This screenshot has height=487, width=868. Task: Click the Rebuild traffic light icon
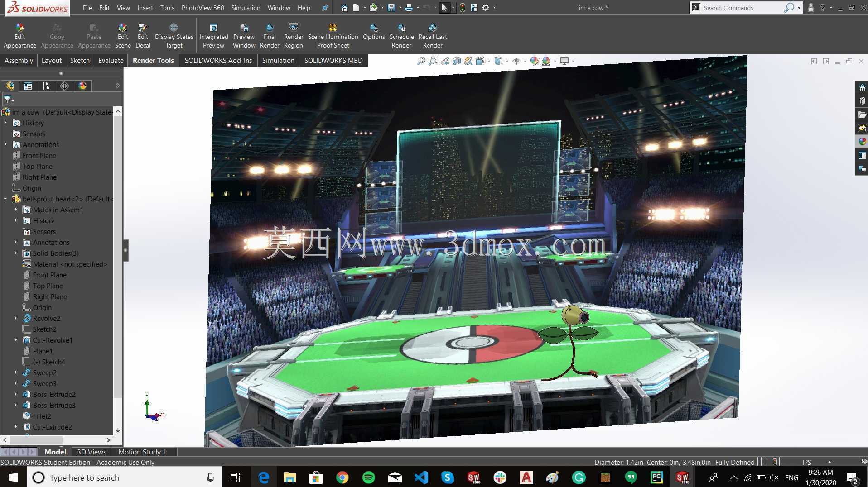(x=462, y=8)
